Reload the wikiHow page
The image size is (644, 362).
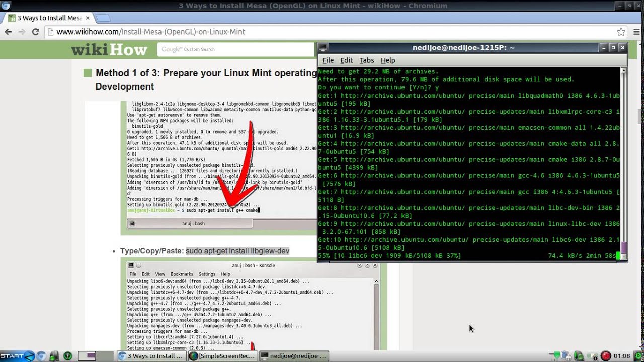tap(35, 31)
